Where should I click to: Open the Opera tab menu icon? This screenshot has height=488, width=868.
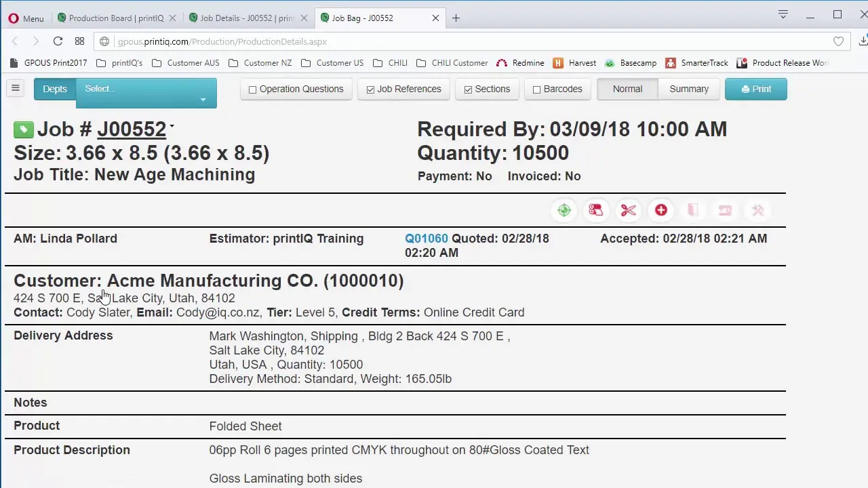pyautogui.click(x=783, y=15)
